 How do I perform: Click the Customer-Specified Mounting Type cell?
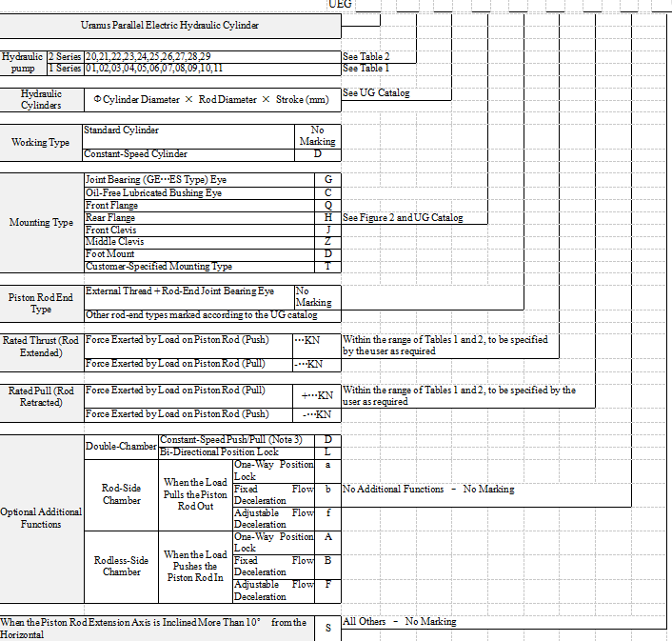[158, 267]
